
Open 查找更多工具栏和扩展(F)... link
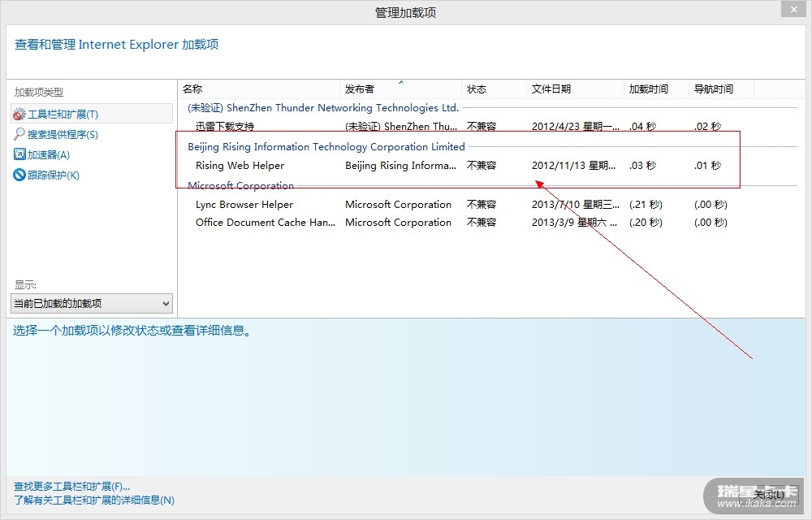click(x=71, y=487)
